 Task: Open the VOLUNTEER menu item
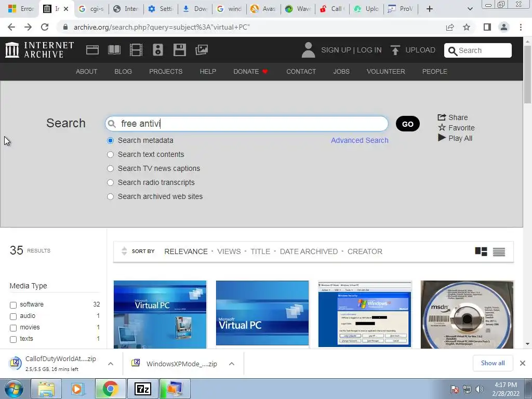[x=386, y=72]
